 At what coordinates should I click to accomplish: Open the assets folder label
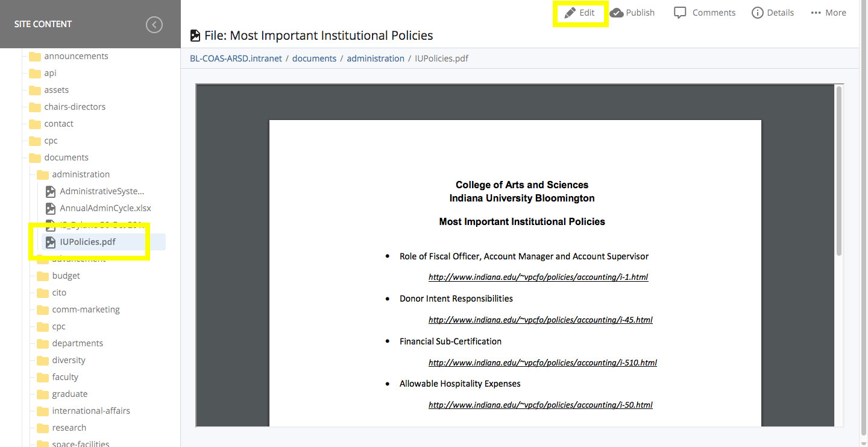pos(56,90)
